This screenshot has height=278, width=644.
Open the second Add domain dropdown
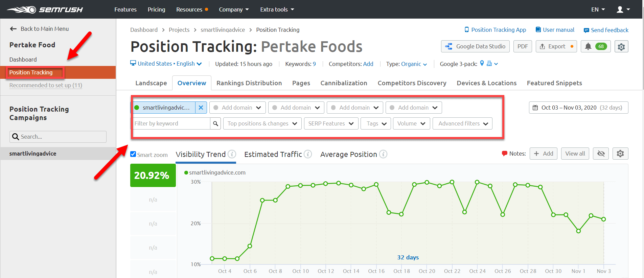point(296,108)
